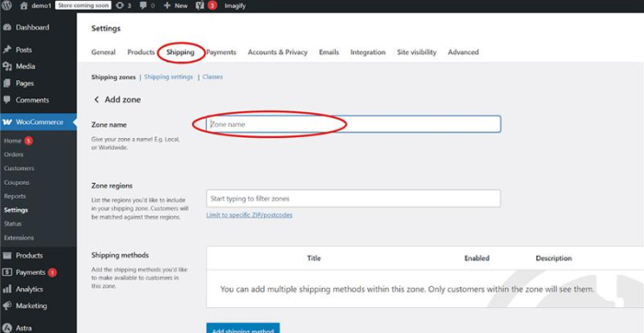
Task: Open WooCommerce Coupons submenu
Action: 17,182
